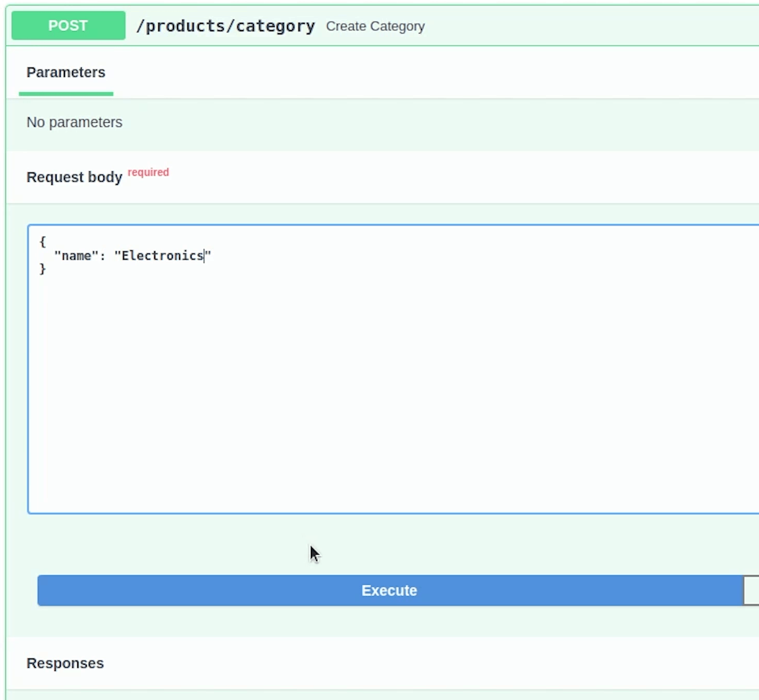Click the Create Category summary text
The image size is (759, 700).
tap(375, 26)
